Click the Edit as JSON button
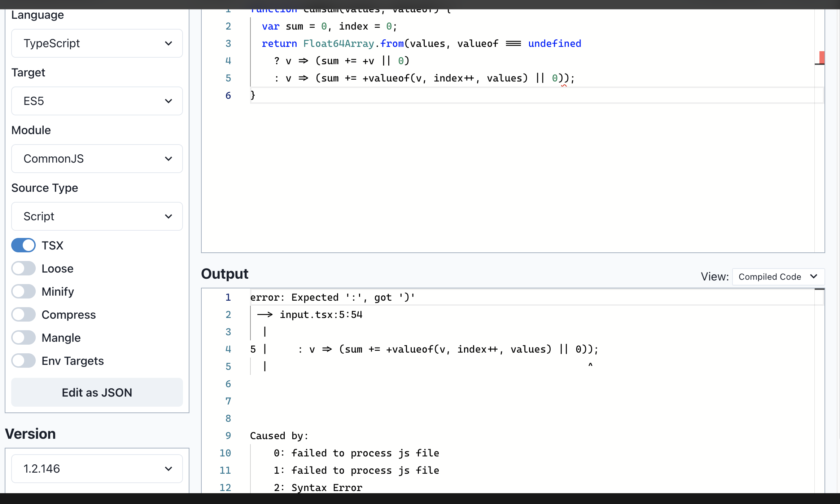 tap(97, 392)
